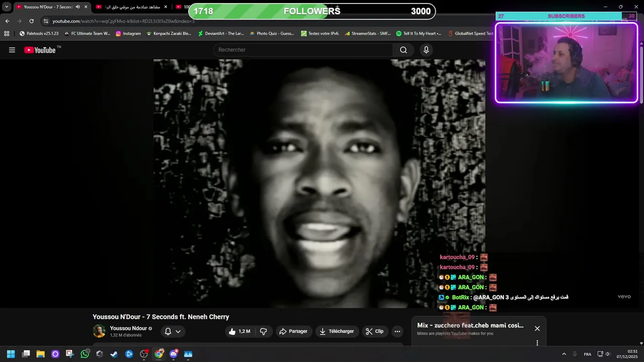The width and height of the screenshot is (644, 362).
Task: Open the system volume speaker icon
Action: [608, 354]
